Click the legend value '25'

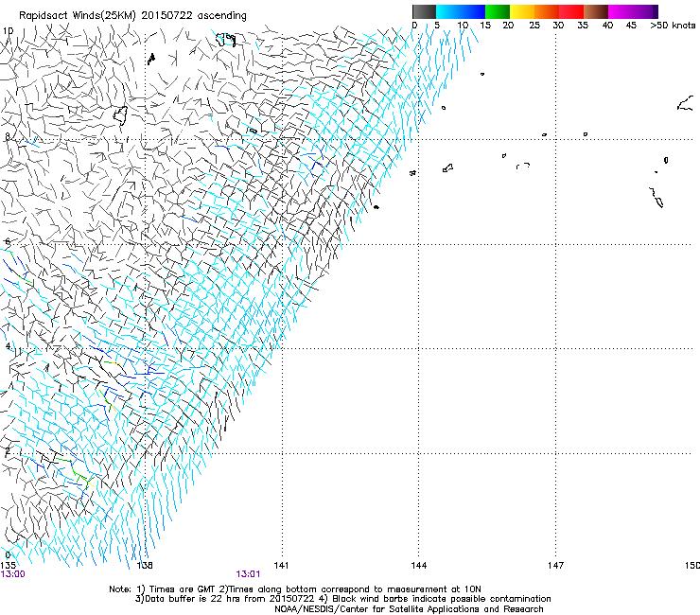coord(534,26)
